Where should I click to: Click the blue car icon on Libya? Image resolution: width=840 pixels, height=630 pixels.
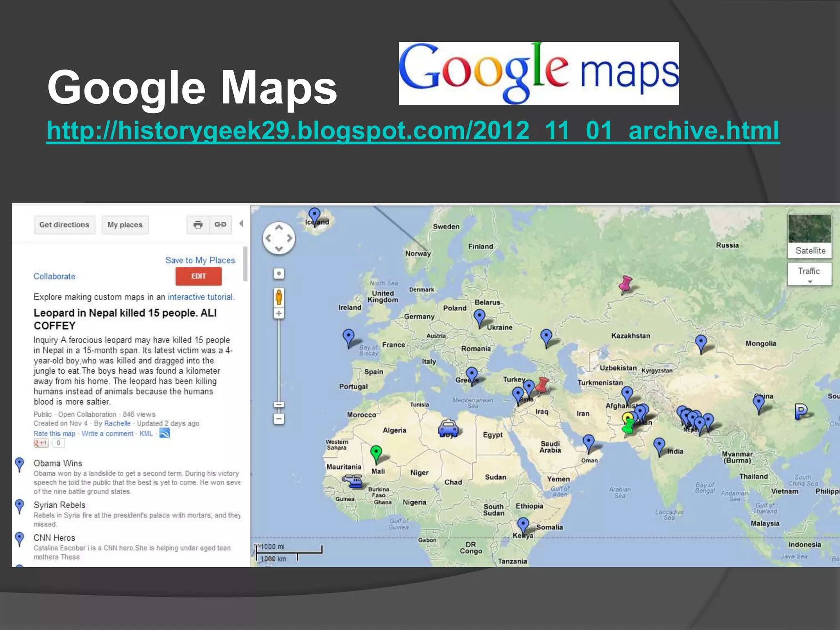(x=448, y=427)
